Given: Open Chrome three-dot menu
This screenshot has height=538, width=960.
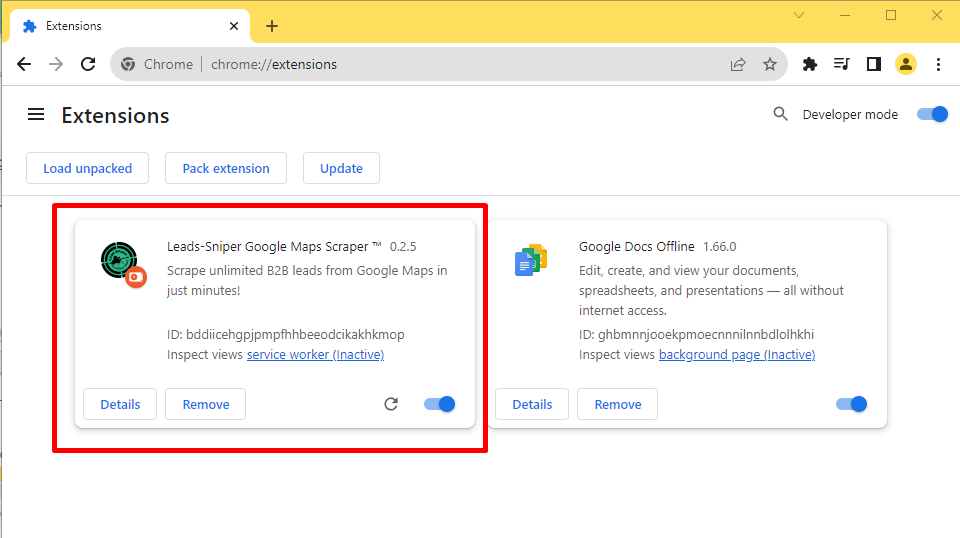Looking at the screenshot, I should pyautogui.click(x=938, y=64).
